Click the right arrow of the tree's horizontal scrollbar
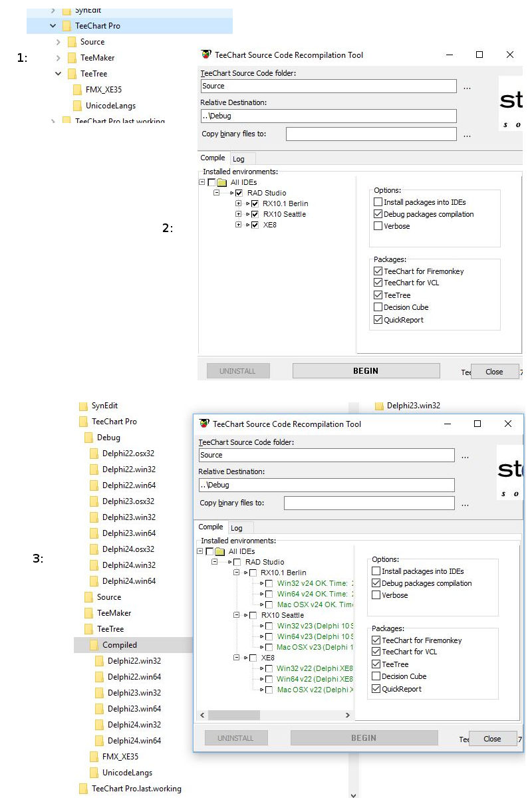Screen dimensions: 532x798 [x=347, y=715]
